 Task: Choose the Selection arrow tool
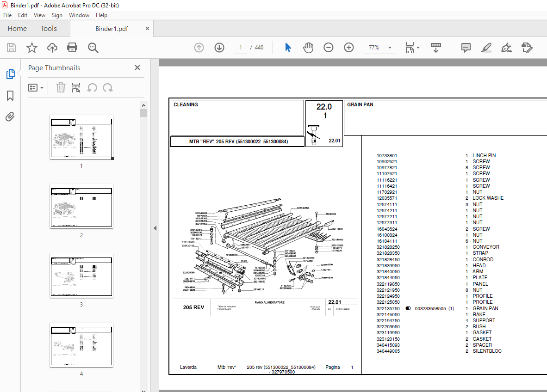click(288, 48)
